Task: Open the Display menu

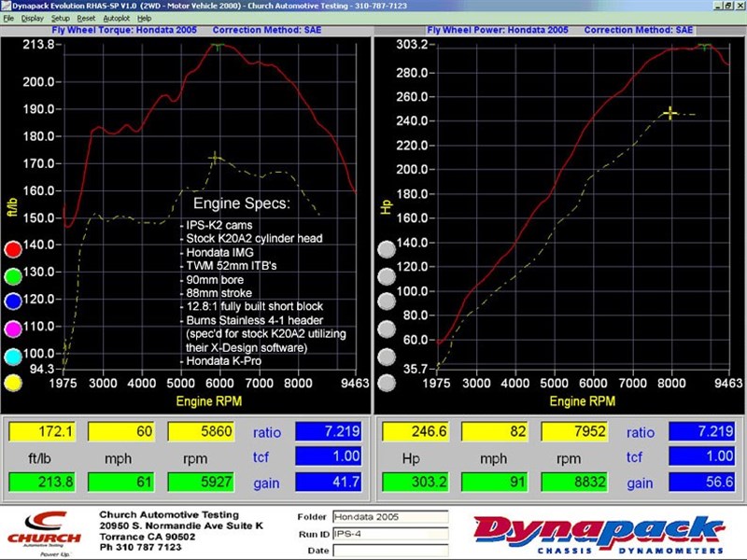Action: click(x=32, y=18)
